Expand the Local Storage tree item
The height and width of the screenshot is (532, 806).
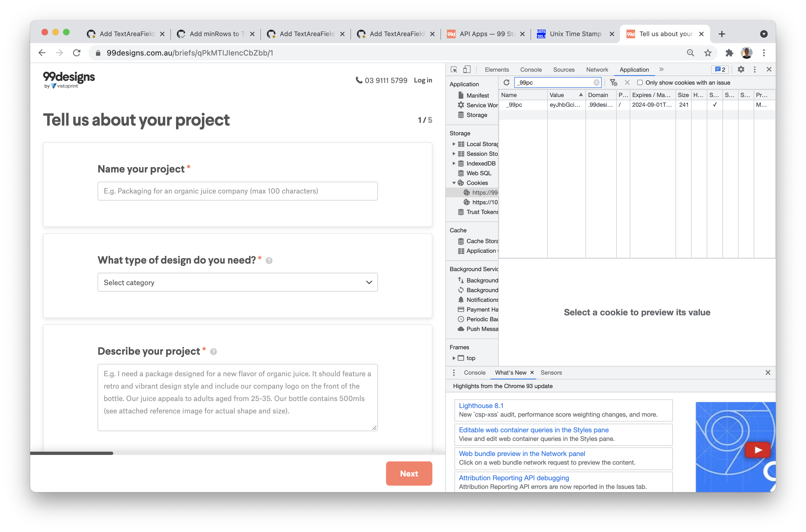click(x=454, y=144)
